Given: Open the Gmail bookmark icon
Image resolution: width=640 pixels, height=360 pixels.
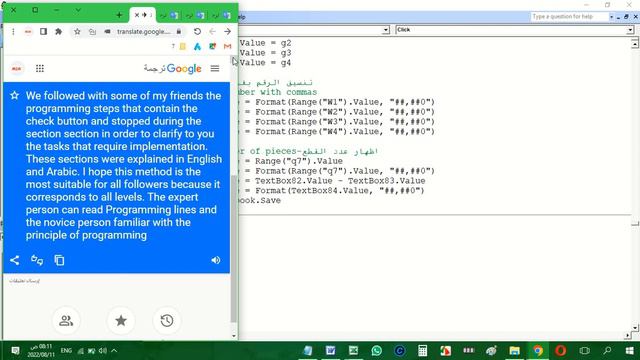Looking at the screenshot, I should (x=227, y=47).
